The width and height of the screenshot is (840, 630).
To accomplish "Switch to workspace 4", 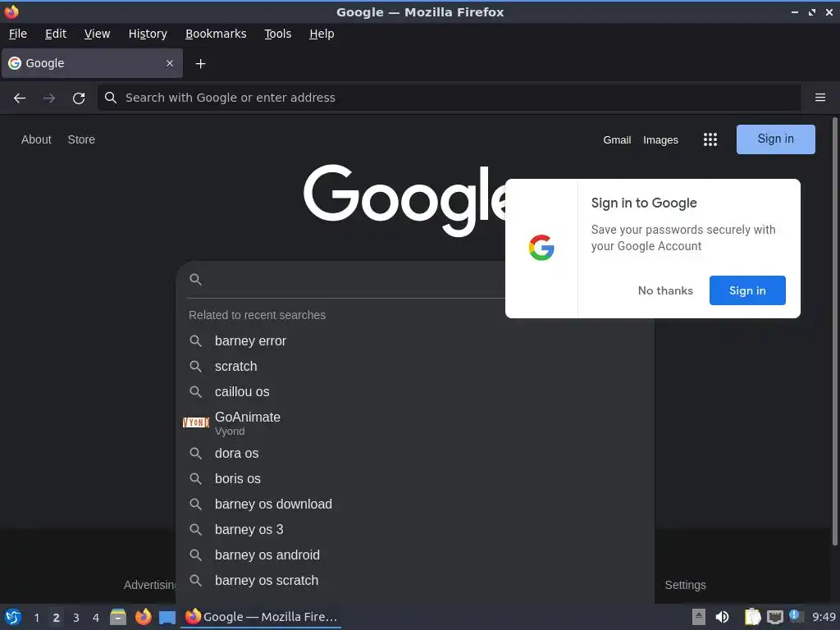I will click(x=96, y=618).
